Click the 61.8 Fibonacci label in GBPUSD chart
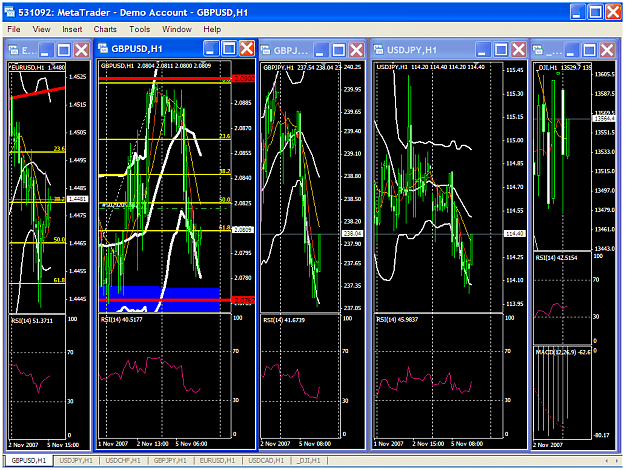This screenshot has height=470, width=625. point(225,227)
